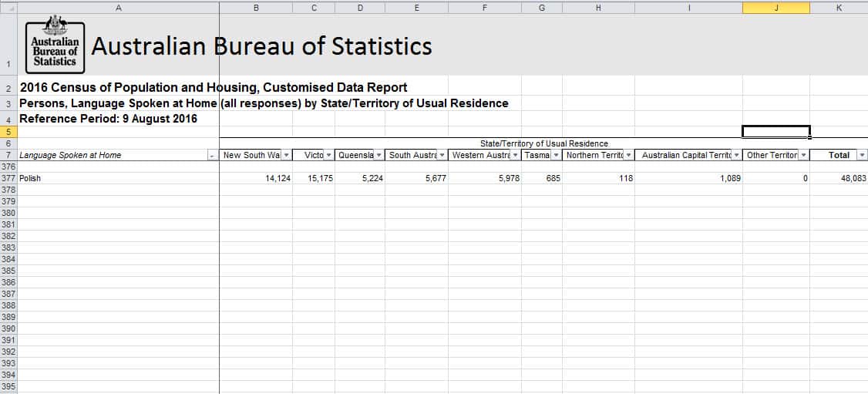Screen dimensions: 868x394
Task: Click the Persons, Language Spoken at Home subtitle
Action: pyautogui.click(x=264, y=103)
